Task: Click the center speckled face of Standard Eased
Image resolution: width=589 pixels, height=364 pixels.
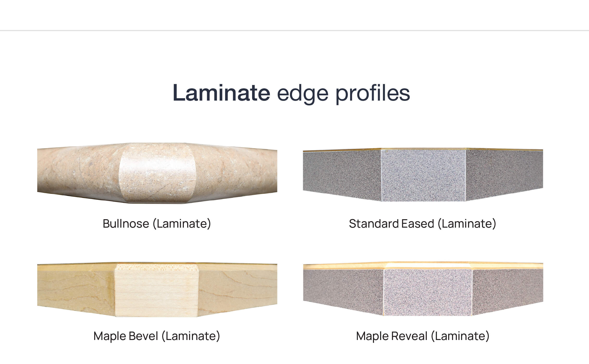Action: [x=423, y=175]
